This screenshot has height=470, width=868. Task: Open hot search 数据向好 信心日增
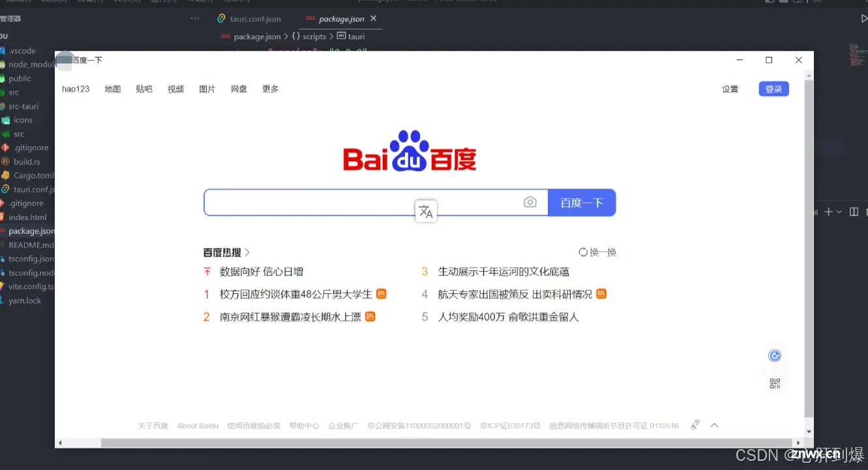click(262, 272)
